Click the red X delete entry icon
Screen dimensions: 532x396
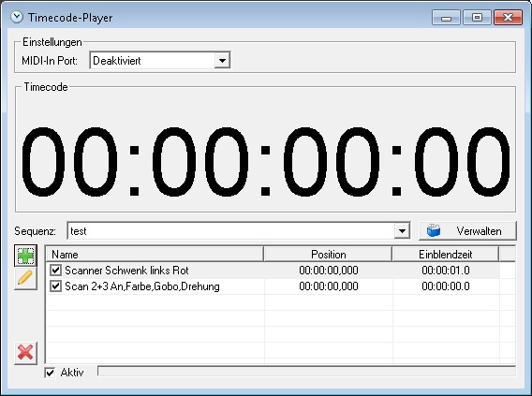click(x=26, y=353)
